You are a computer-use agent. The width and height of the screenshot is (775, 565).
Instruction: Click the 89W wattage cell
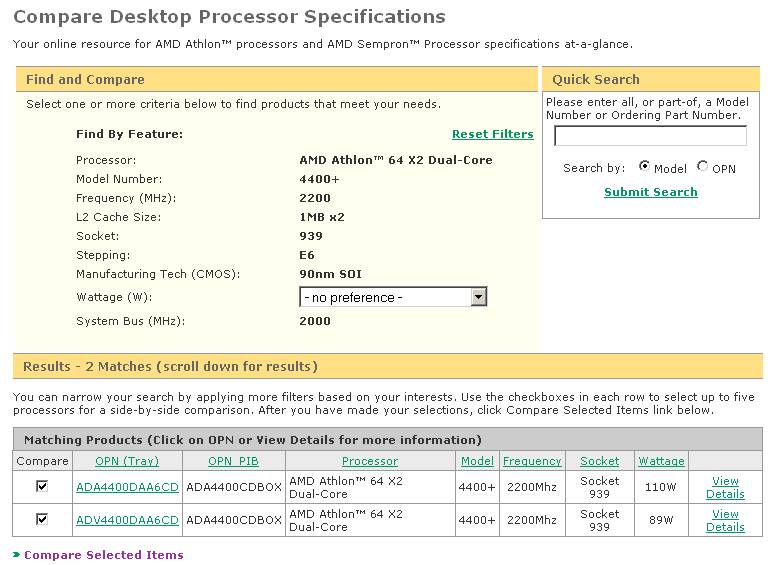[x=661, y=520]
